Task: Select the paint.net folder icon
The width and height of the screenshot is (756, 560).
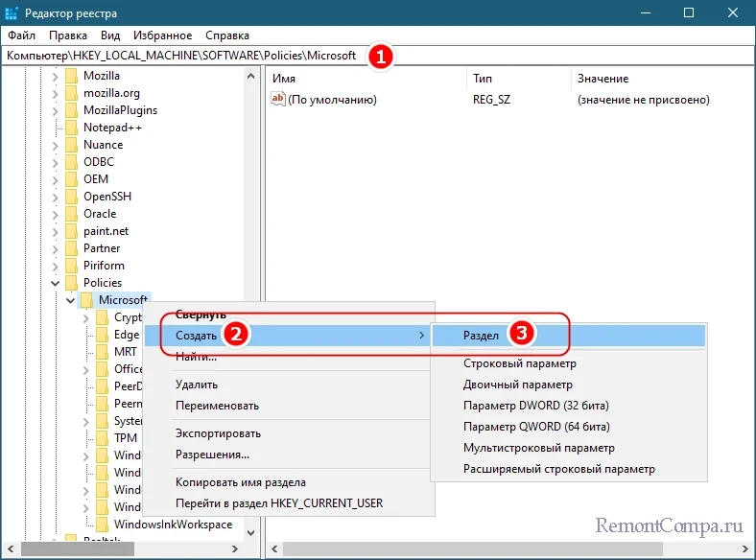Action: (71, 231)
